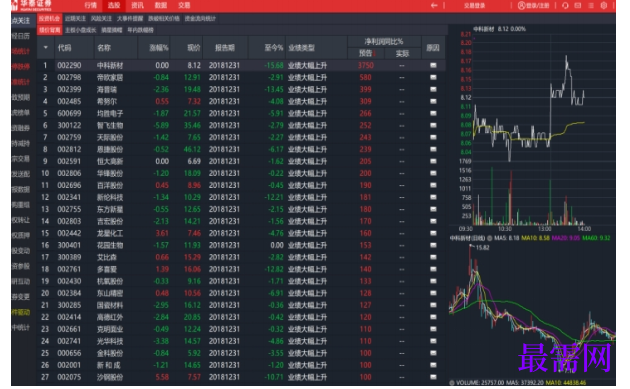Click the Huatai Securities logo
Screen dimensions: 630x389
coord(32,5)
